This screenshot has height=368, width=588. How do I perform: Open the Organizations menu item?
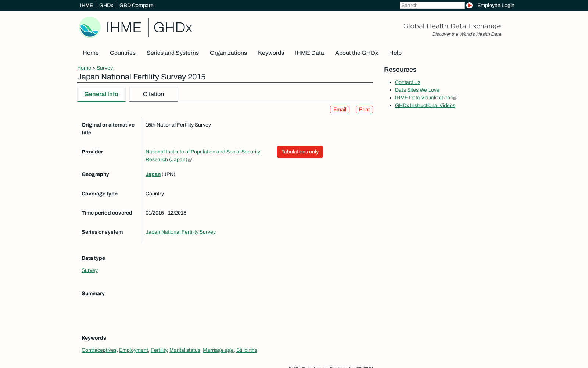point(228,53)
